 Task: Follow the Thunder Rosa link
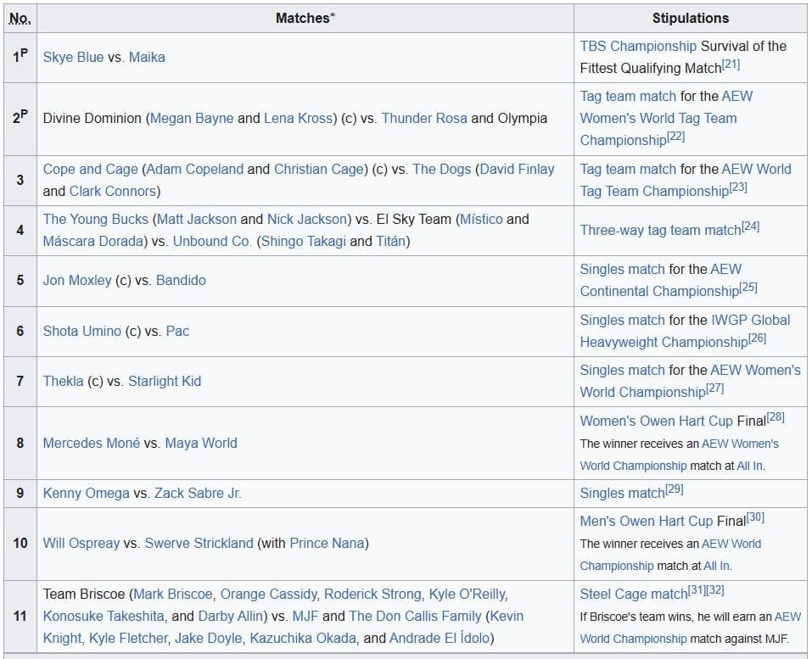424,119
